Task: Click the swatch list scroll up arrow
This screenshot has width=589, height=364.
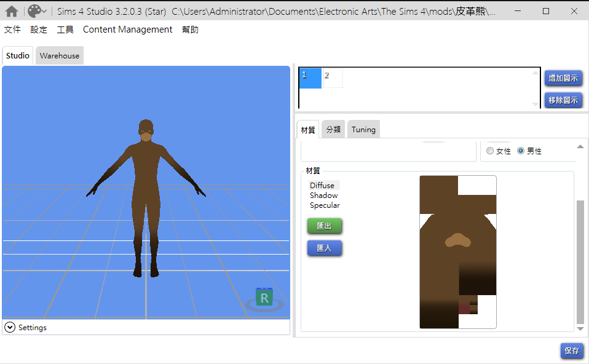Action: click(x=536, y=73)
